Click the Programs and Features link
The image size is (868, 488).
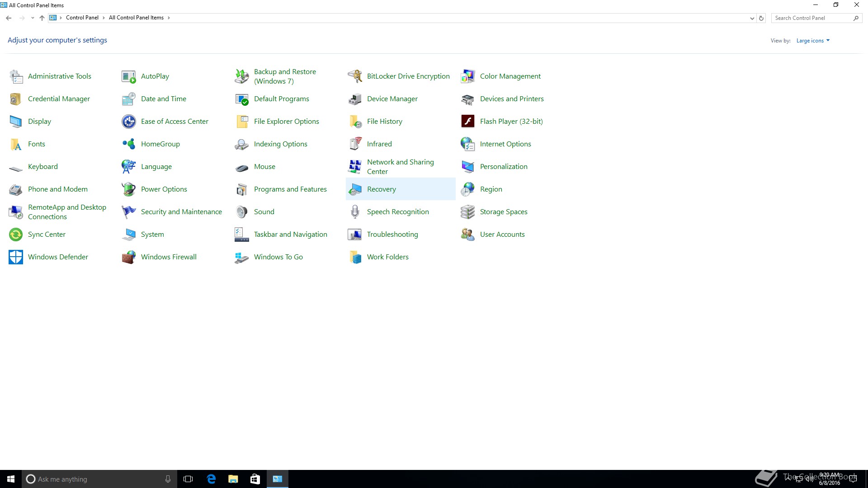tap(290, 189)
